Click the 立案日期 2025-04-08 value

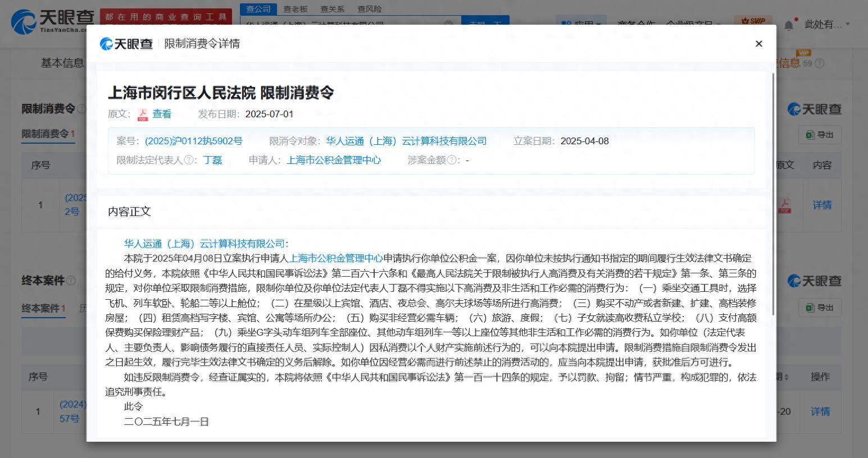click(x=584, y=141)
